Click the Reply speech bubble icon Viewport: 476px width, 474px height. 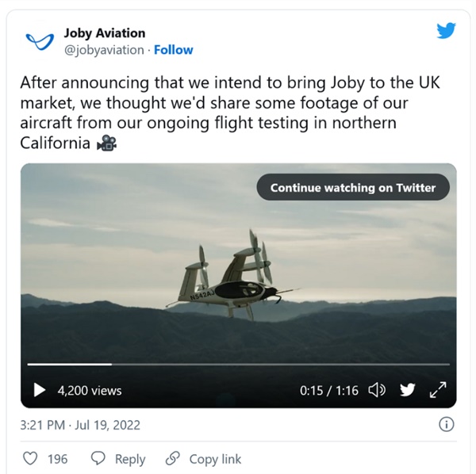click(98, 459)
